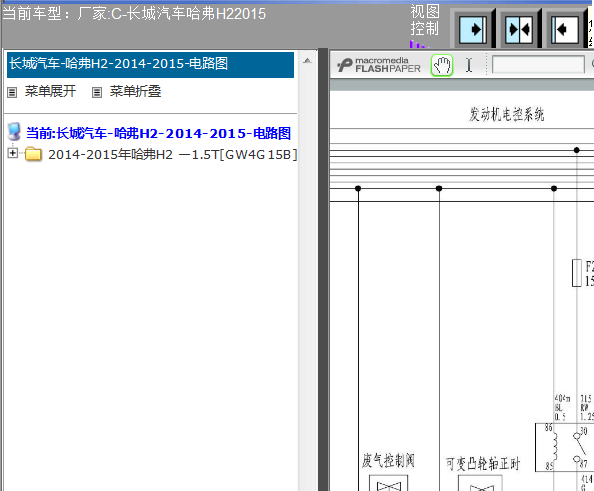Expand all menus with 菜单展开
The image size is (594, 491).
coord(50,91)
